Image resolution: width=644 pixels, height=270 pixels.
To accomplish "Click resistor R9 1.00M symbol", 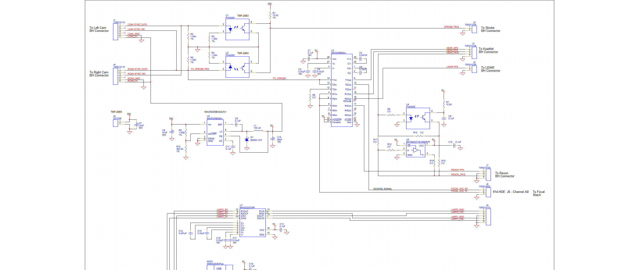I will tap(186, 133).
